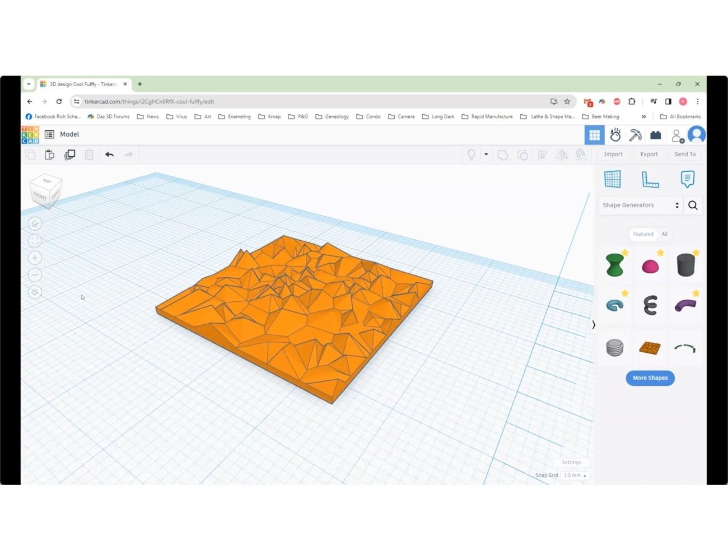Open the Align tool

click(x=542, y=155)
